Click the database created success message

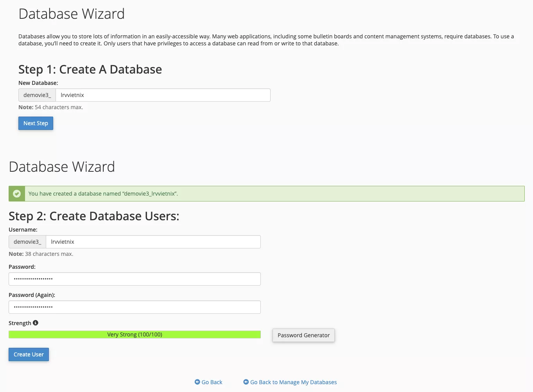[x=103, y=193]
